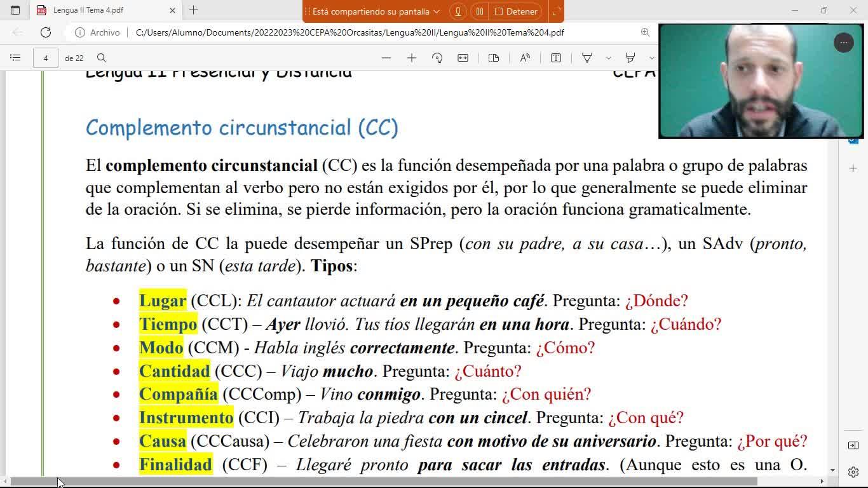This screenshot has height=488, width=868.
Task: Stop sharing with the Detener button
Action: click(517, 11)
